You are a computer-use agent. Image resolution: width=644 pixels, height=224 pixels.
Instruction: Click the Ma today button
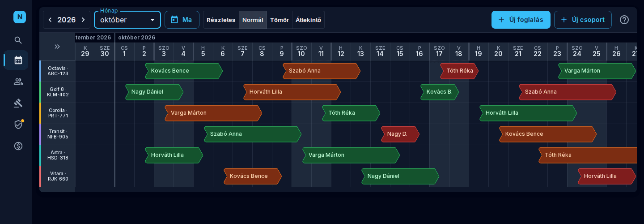coord(182,20)
